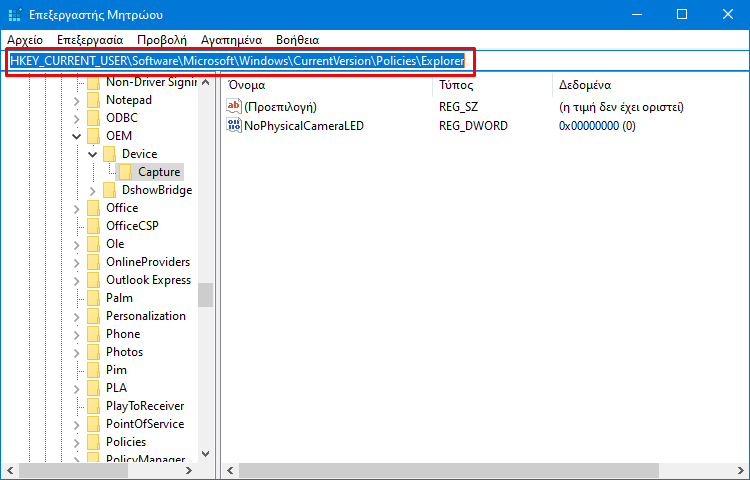Image resolution: width=750 pixels, height=480 pixels.
Task: Expand the OnlineProviders tree node
Action: click(x=77, y=262)
